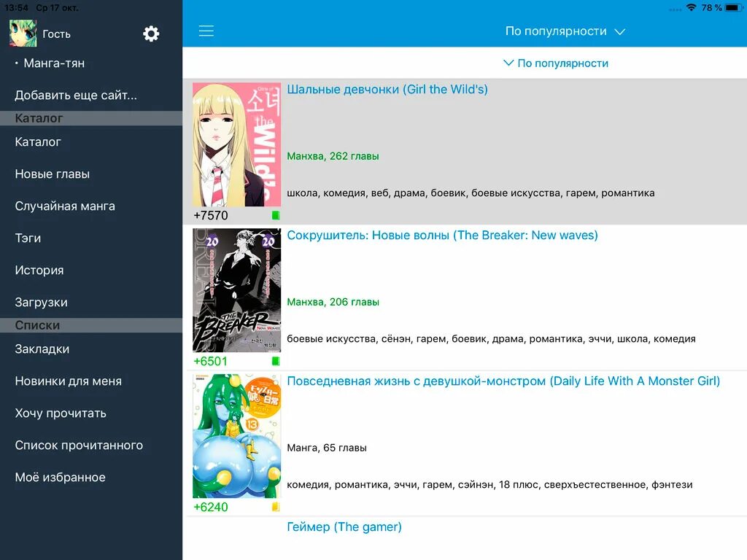Tap the Girl the Wild's cover thumbnail
The height and width of the screenshot is (560, 747).
(237, 145)
